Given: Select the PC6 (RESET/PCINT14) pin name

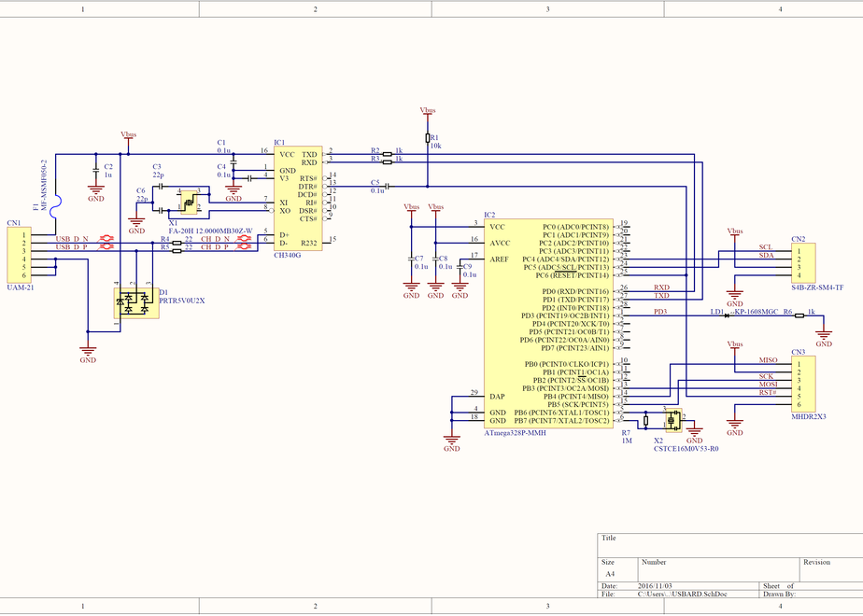Looking at the screenshot, I should click(572, 275).
